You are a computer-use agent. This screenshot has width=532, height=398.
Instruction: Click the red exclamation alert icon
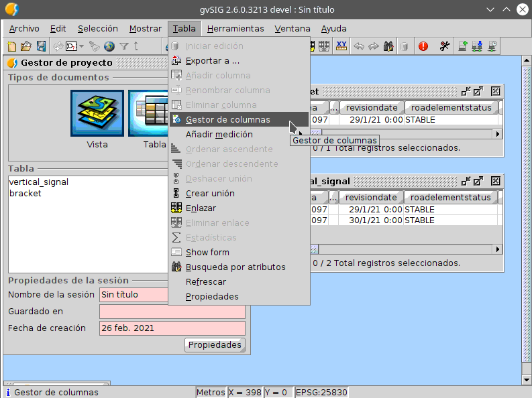(423, 46)
